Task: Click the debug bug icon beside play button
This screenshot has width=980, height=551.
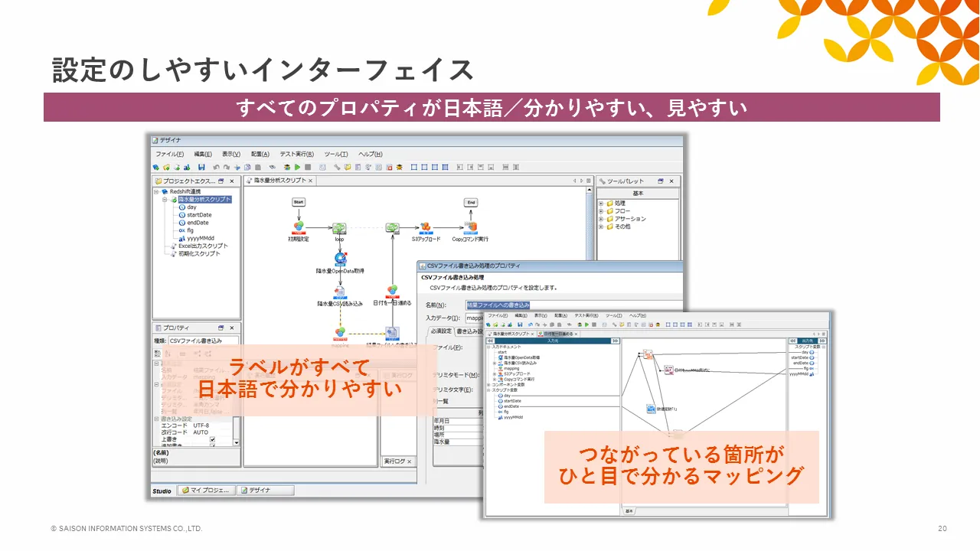Action: [286, 167]
